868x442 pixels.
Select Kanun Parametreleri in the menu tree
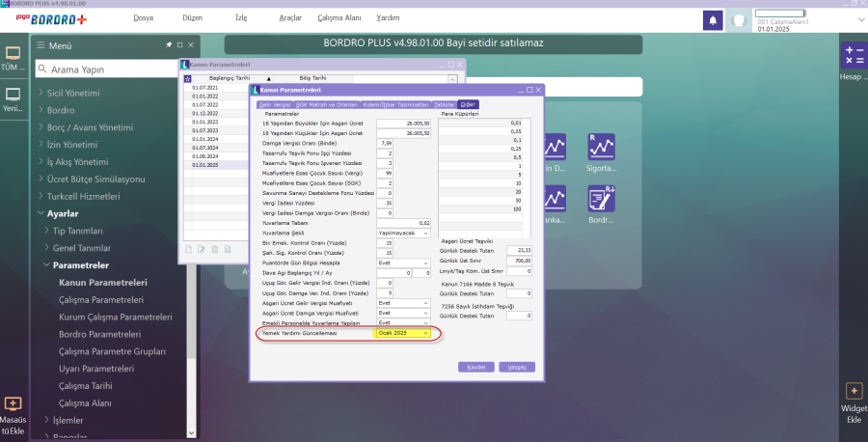(x=103, y=283)
